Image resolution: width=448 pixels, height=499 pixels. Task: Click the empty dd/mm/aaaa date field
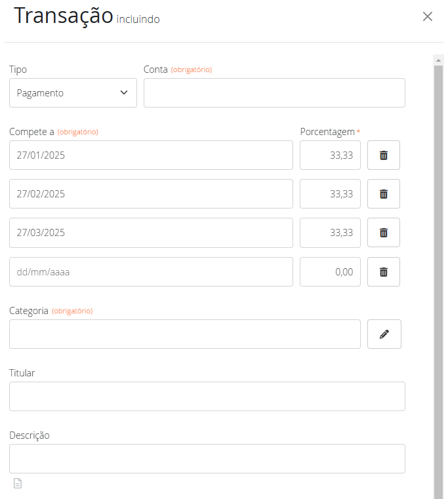[151, 272]
